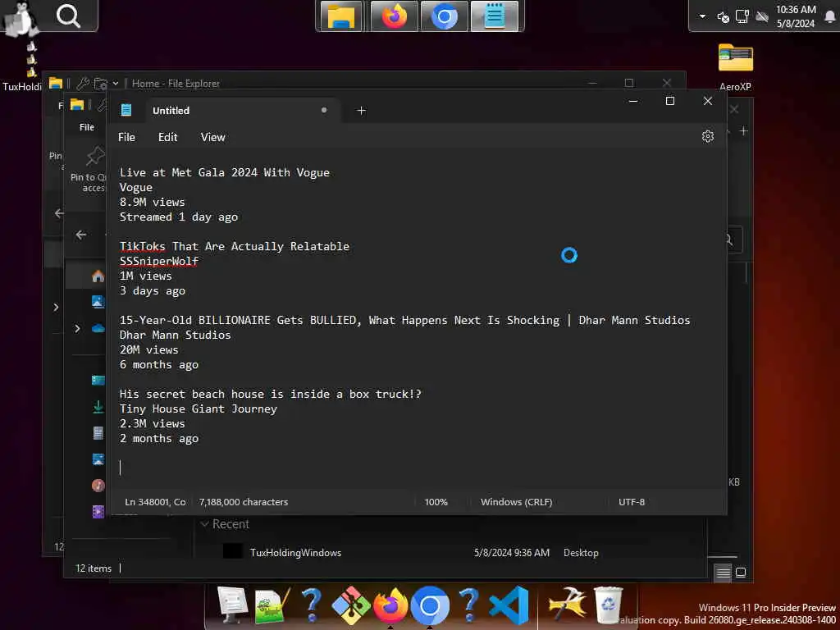Open Gallery icon in Explorer navigation pane
This screenshot has width=840, height=630.
98,302
